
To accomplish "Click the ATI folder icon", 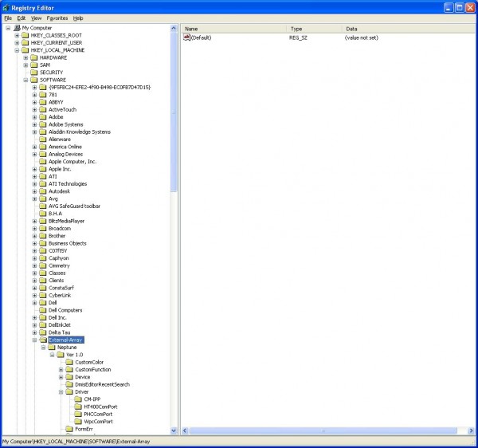I will tap(43, 177).
